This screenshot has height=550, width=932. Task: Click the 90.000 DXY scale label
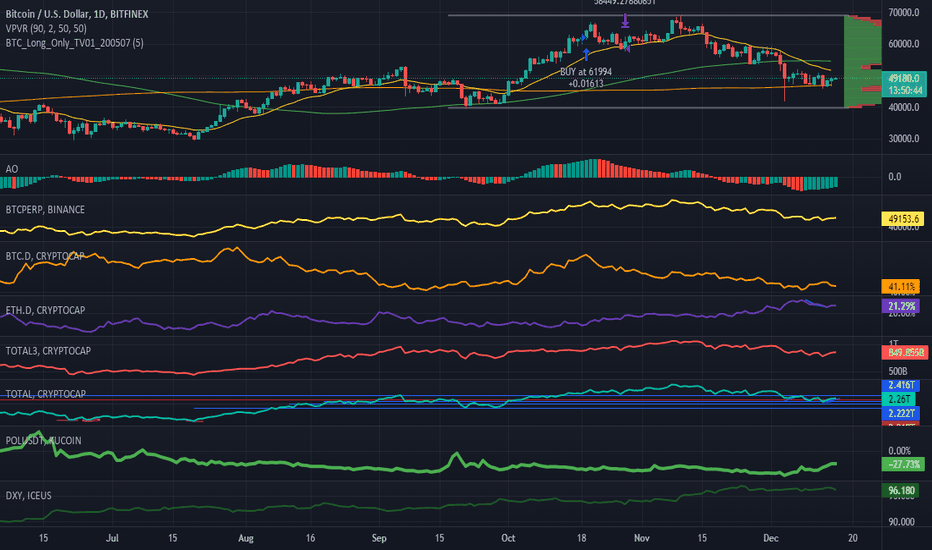click(901, 522)
